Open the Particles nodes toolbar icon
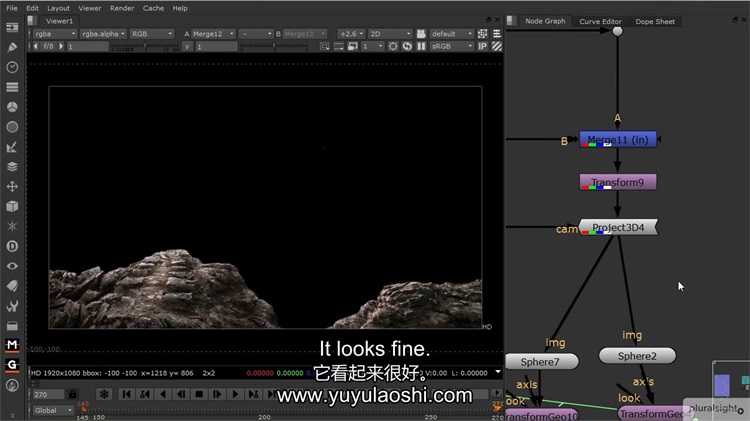Viewport: 750px width, 421px height. pyautogui.click(x=12, y=226)
